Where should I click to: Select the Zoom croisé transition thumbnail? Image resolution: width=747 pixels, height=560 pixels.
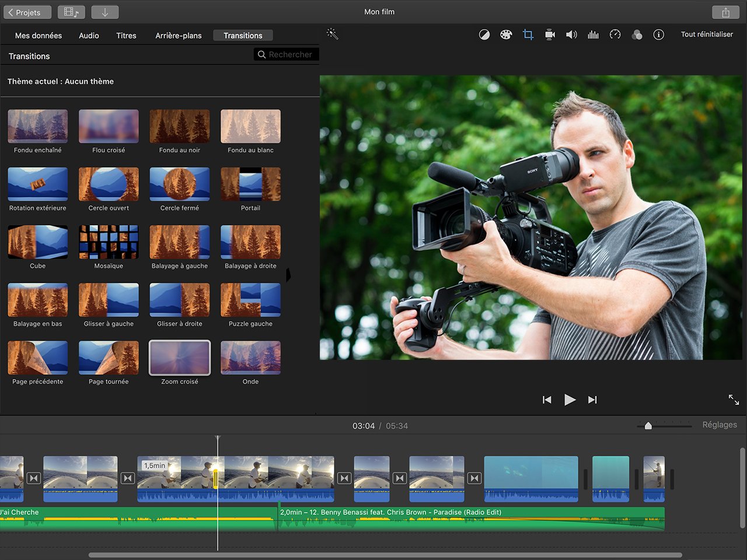(x=179, y=358)
